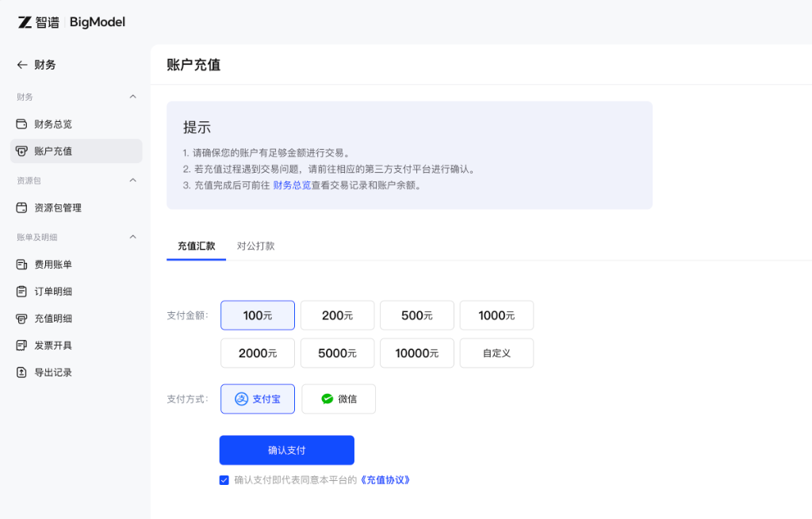Collapse the 账单及明细 sidebar section
The height and width of the screenshot is (519, 812).
pos(133,237)
